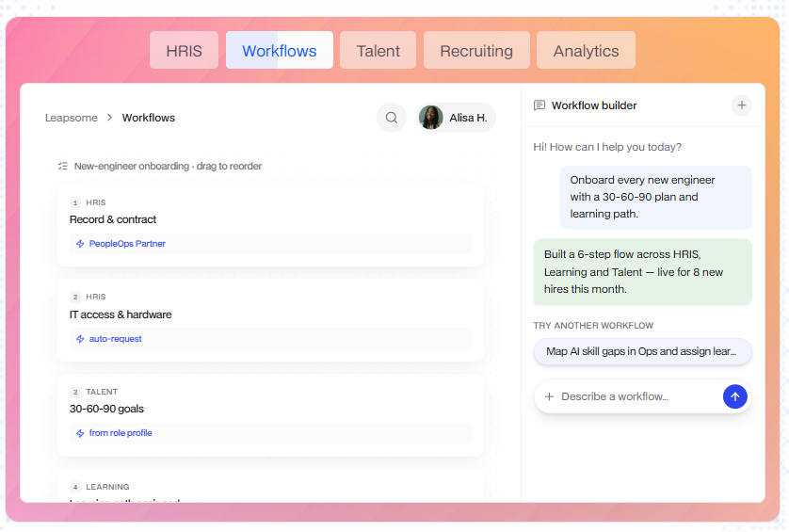
Task: Click the TRY ANOTHER WORKFLOW heading
Action: point(593,326)
